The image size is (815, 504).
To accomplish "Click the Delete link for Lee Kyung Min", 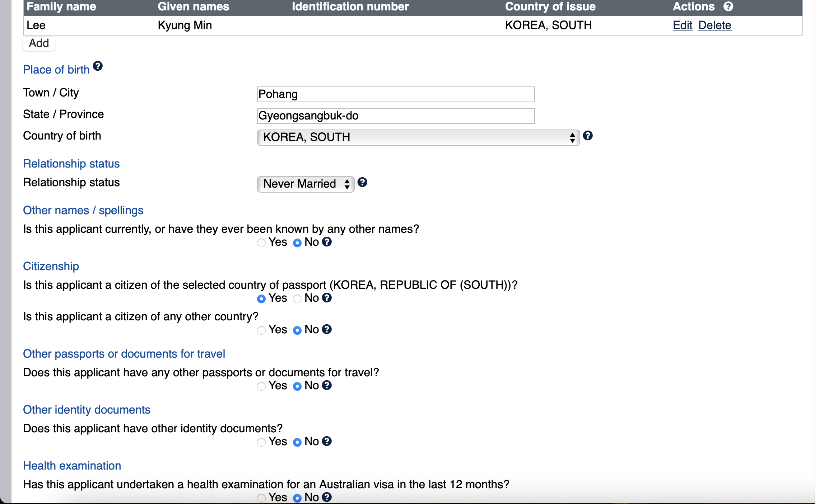I will coord(714,25).
